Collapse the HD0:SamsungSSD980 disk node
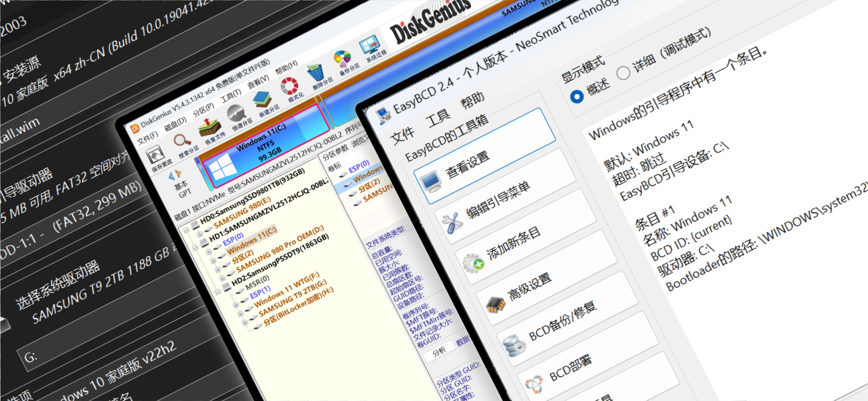The width and height of the screenshot is (868, 401). (x=186, y=230)
